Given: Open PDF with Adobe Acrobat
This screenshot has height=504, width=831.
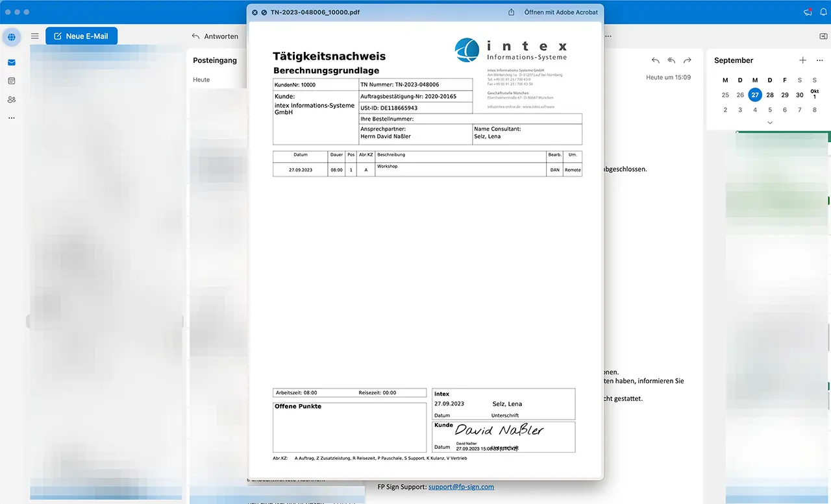Looking at the screenshot, I should tap(561, 12).
